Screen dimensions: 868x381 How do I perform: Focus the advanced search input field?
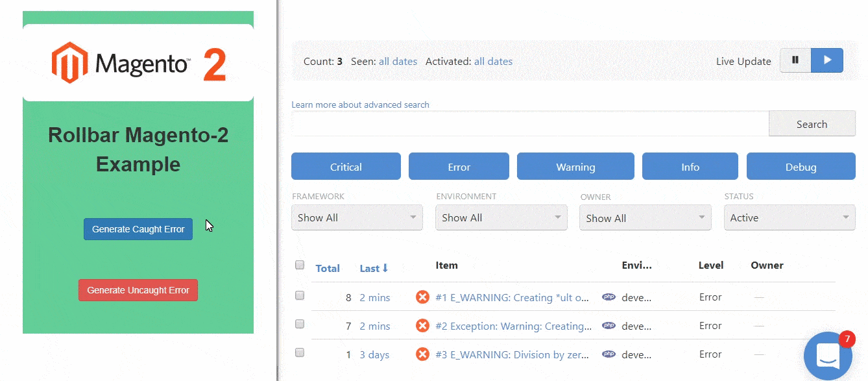click(x=530, y=124)
